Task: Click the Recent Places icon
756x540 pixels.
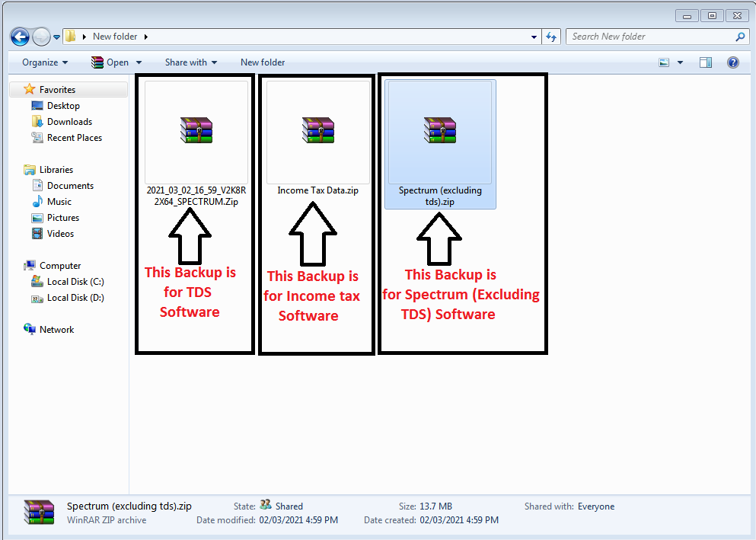Action: [x=37, y=137]
